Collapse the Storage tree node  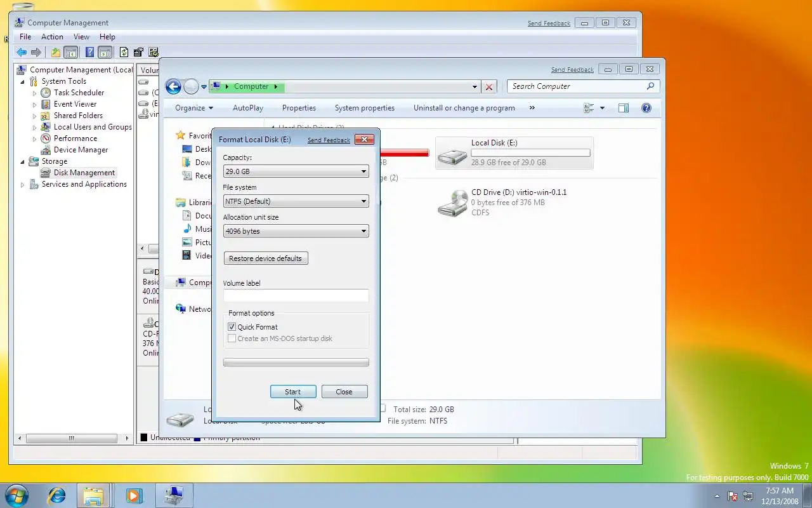click(x=23, y=162)
